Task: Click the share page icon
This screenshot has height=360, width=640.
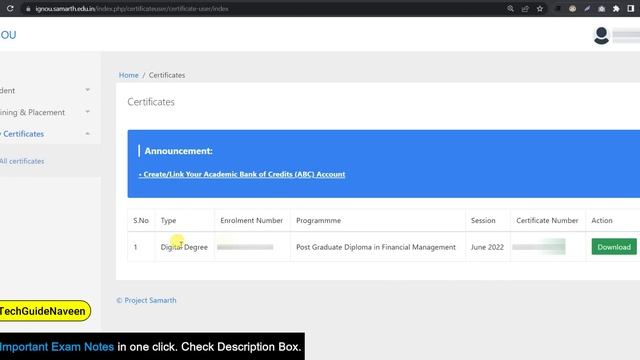Action: pos(525,9)
